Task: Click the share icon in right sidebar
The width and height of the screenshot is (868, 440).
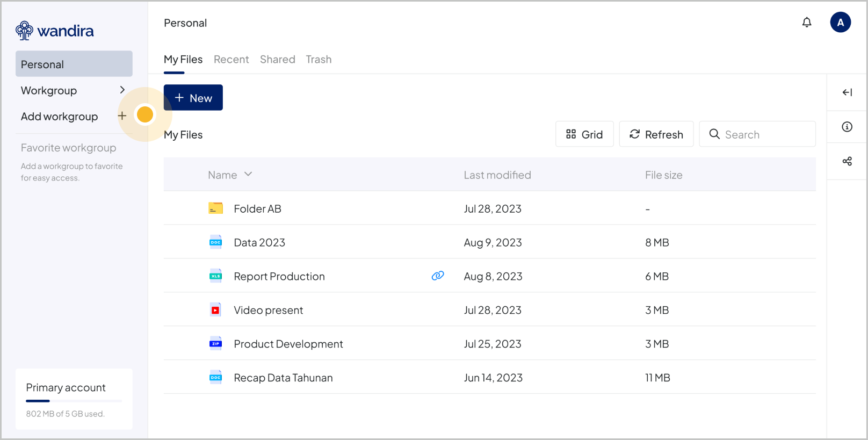Action: pos(847,161)
